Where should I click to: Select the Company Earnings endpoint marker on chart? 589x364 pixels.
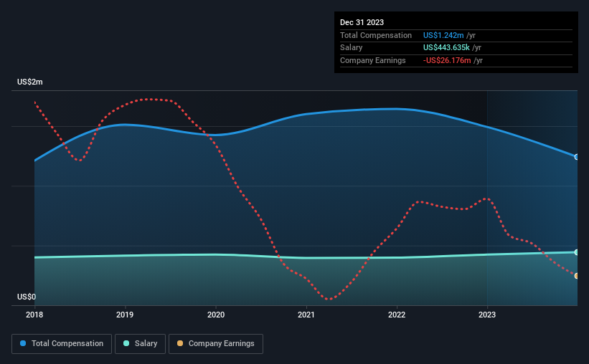pyautogui.click(x=577, y=276)
